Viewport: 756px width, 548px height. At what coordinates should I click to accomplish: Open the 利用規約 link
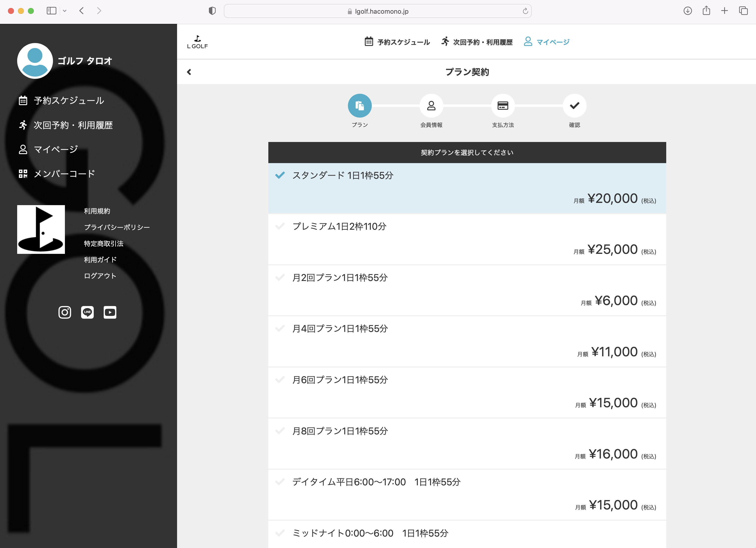pos(97,211)
